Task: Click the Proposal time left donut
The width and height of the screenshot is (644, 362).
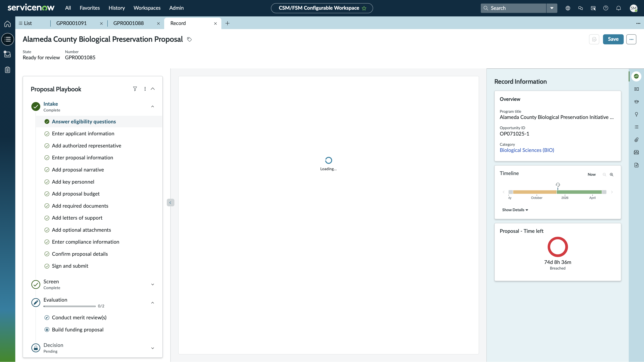Action: pos(558,247)
